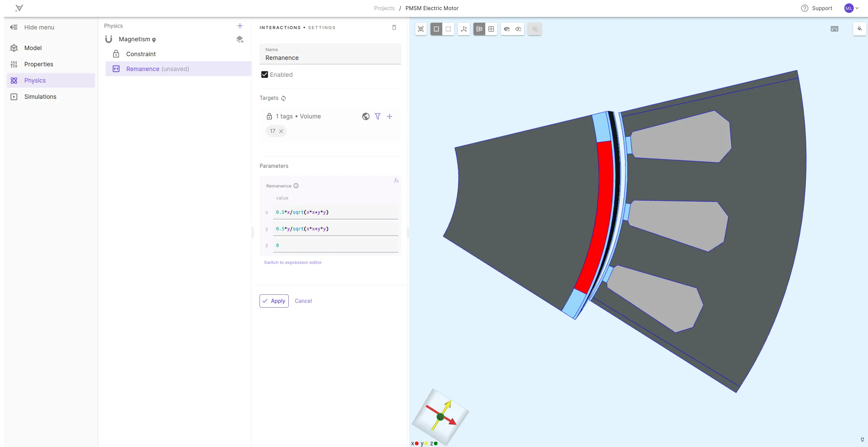This screenshot has width=868, height=447.
Task: Click the Properties sliders icon
Action: pos(14,64)
